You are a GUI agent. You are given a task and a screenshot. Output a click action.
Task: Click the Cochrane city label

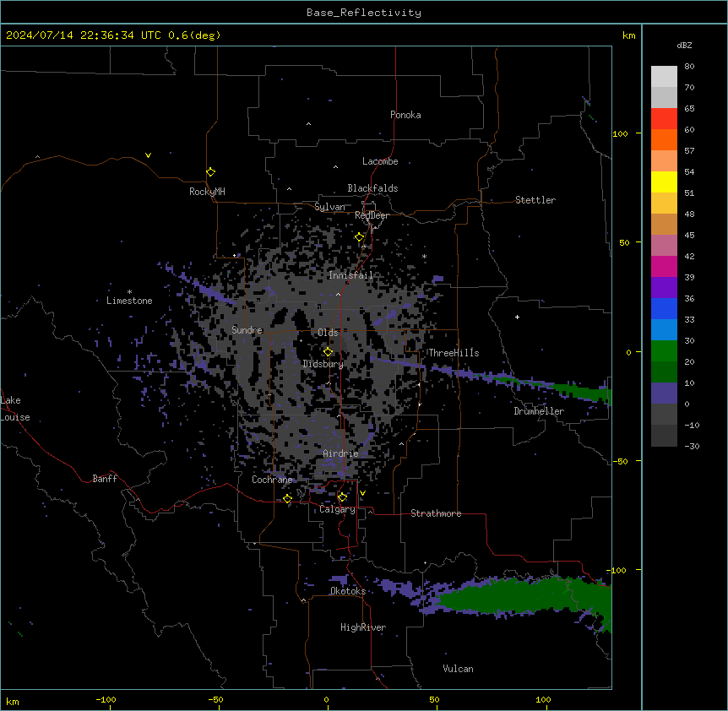tap(272, 480)
